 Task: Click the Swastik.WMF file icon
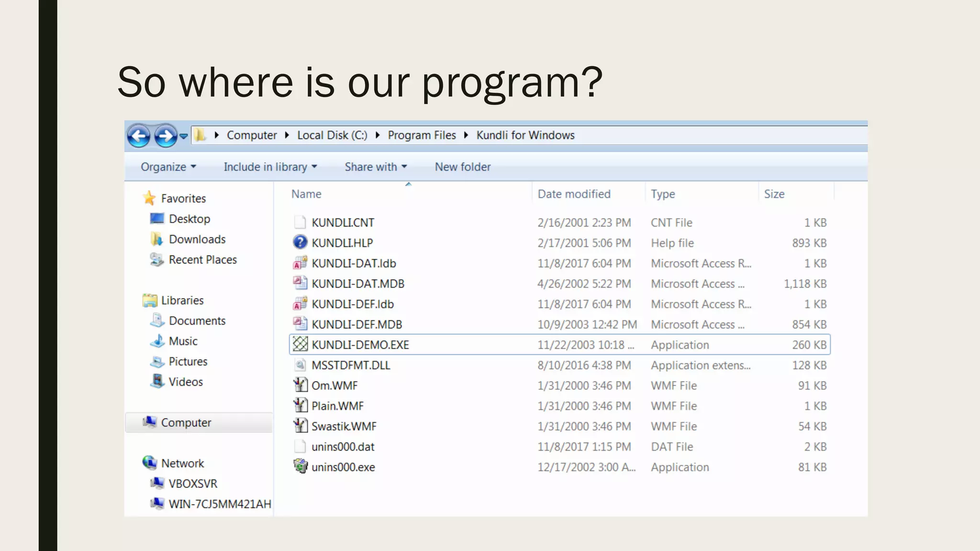pyautogui.click(x=300, y=426)
